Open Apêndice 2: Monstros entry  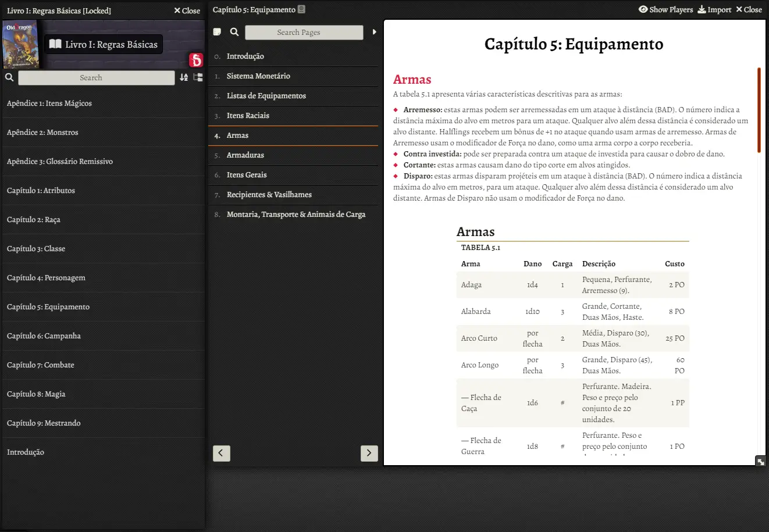(104, 133)
